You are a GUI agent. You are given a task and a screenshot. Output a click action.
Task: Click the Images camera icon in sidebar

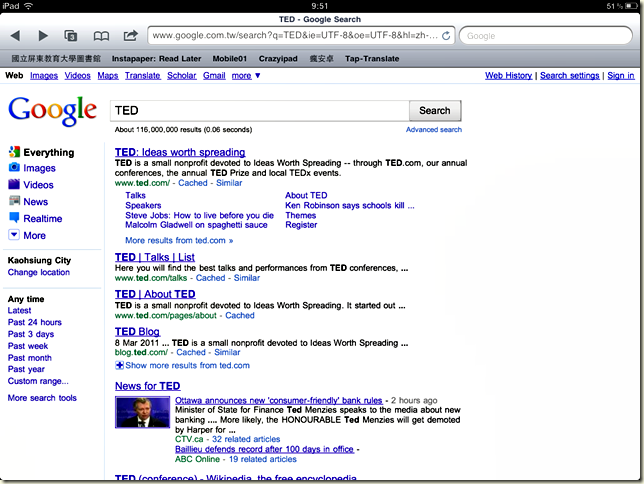pyautogui.click(x=14, y=167)
